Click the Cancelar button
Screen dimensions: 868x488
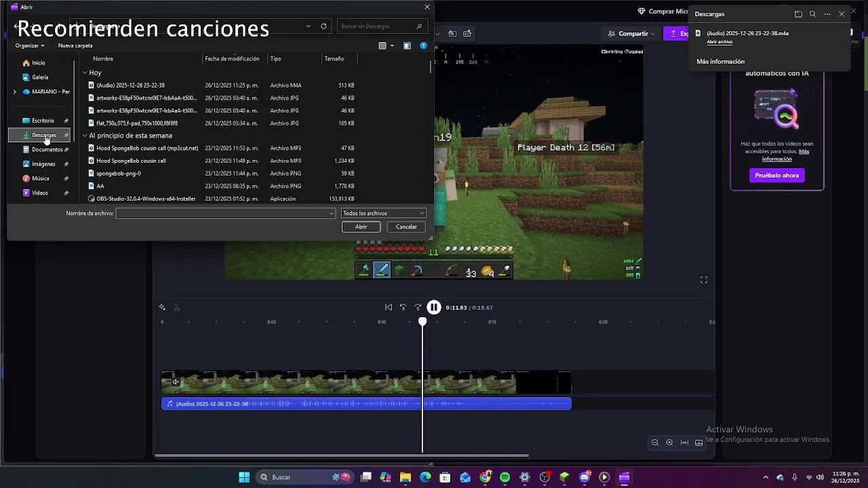(406, 227)
